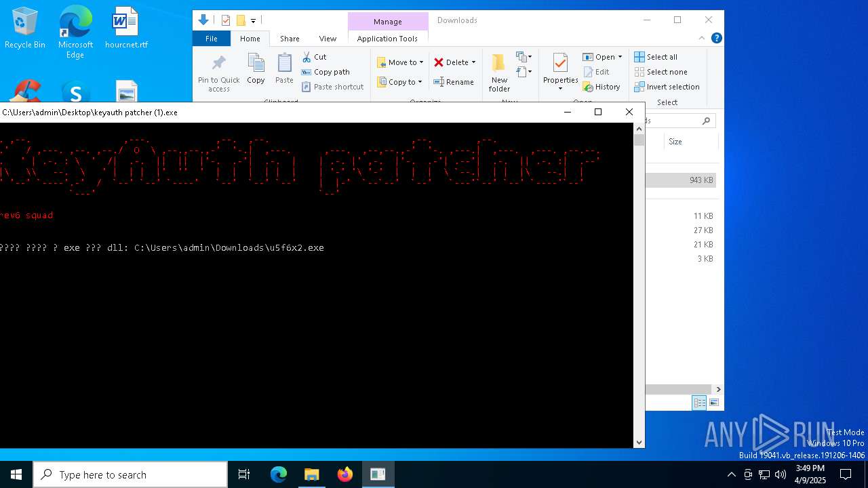
Task: Click Edit in the Open group
Action: click(x=596, y=72)
